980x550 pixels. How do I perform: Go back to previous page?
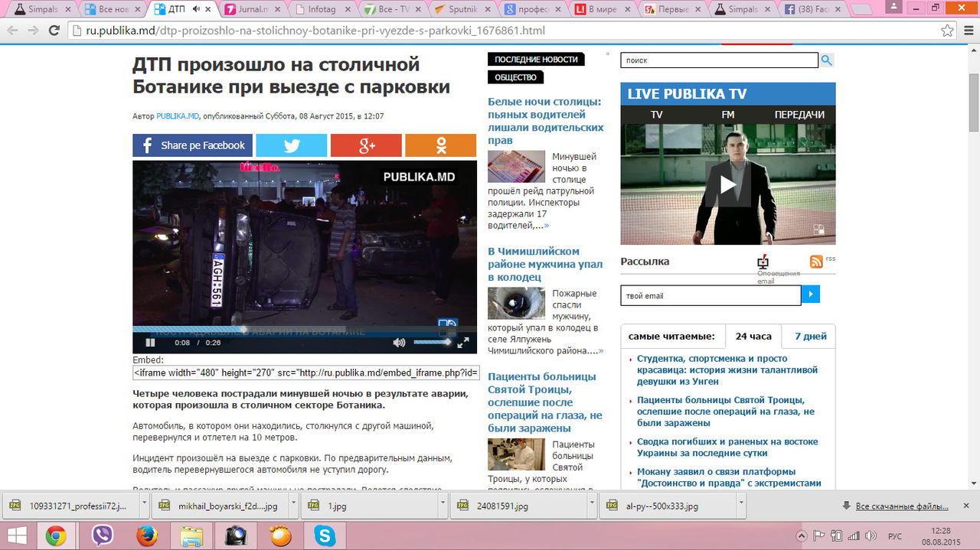point(12,31)
